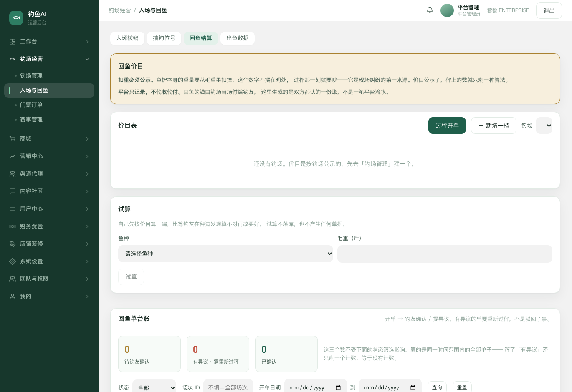Open the 钓场 selector dropdown
Image resolution: width=572 pixels, height=392 pixels.
coord(544,126)
